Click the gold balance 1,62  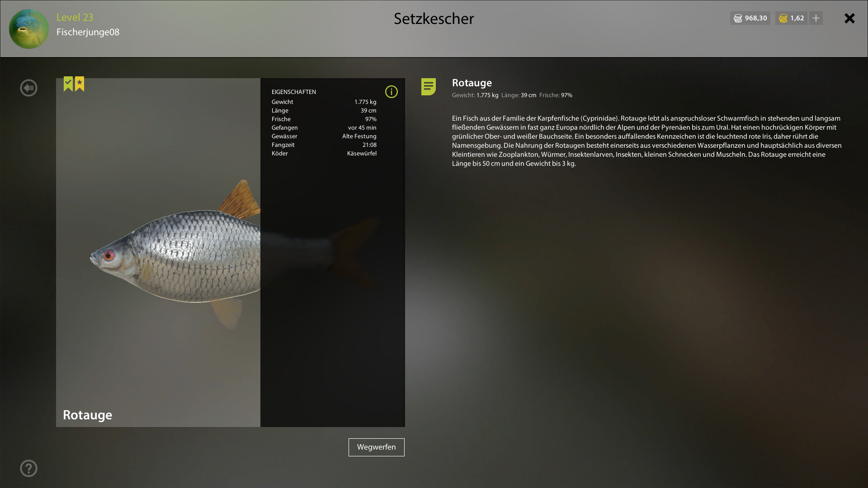(797, 18)
